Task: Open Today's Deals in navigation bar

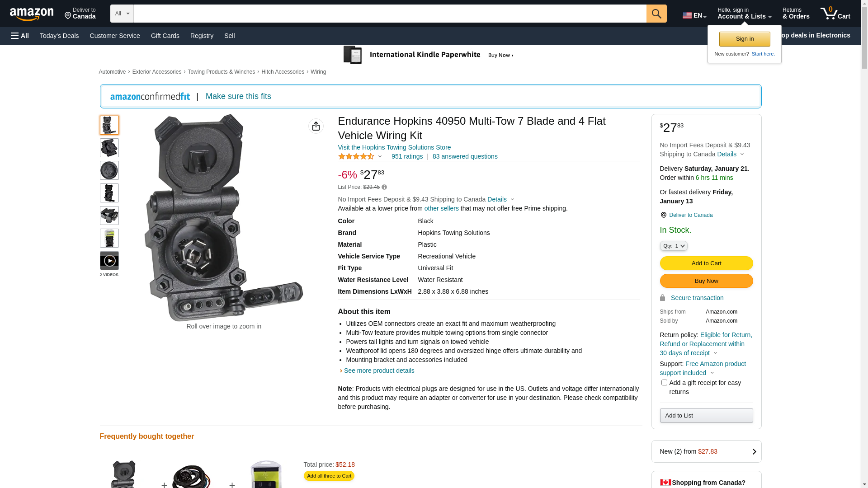Action: pyautogui.click(x=59, y=36)
